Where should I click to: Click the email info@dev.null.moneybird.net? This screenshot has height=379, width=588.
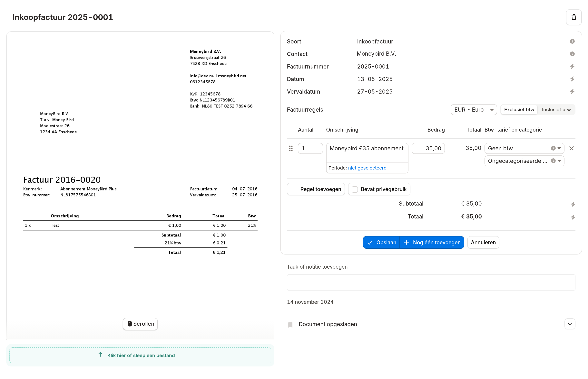click(218, 76)
